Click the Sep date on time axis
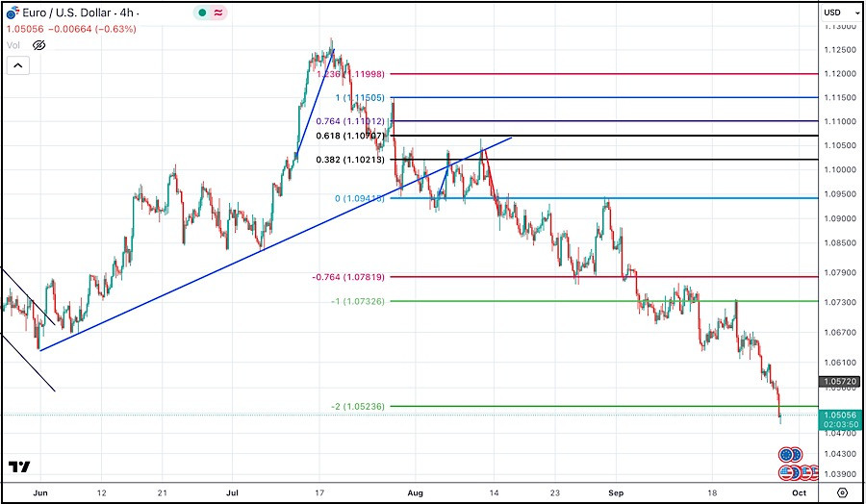The width and height of the screenshot is (866, 504). pos(617,492)
